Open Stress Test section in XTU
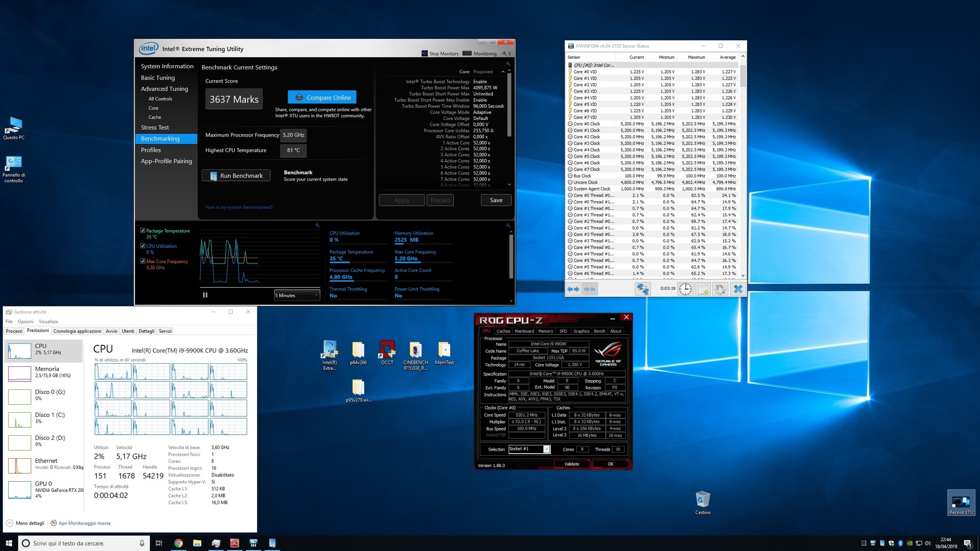980x551 pixels. click(155, 128)
